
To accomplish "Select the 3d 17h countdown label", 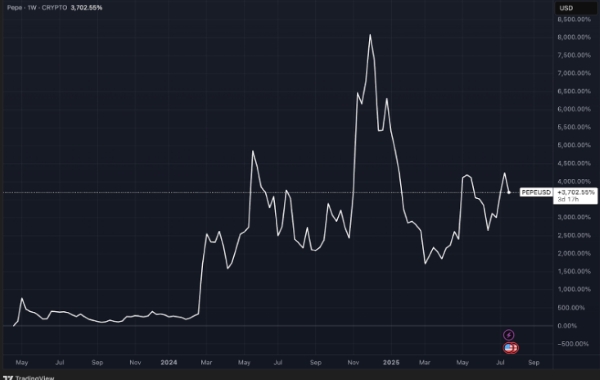I will 568,199.
